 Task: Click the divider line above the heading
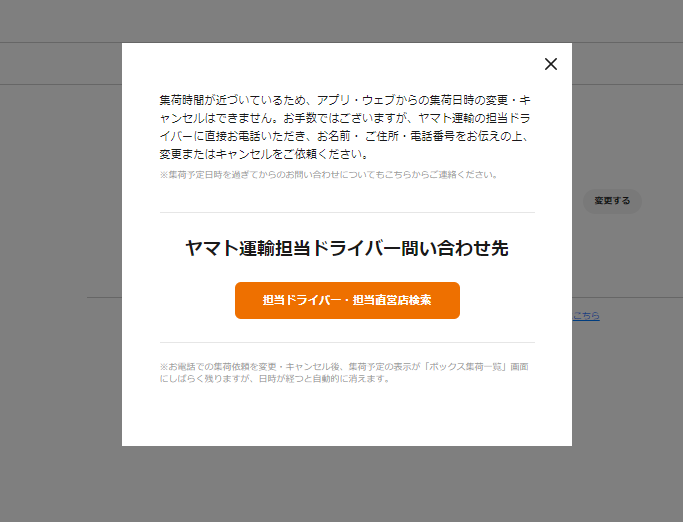tap(347, 212)
